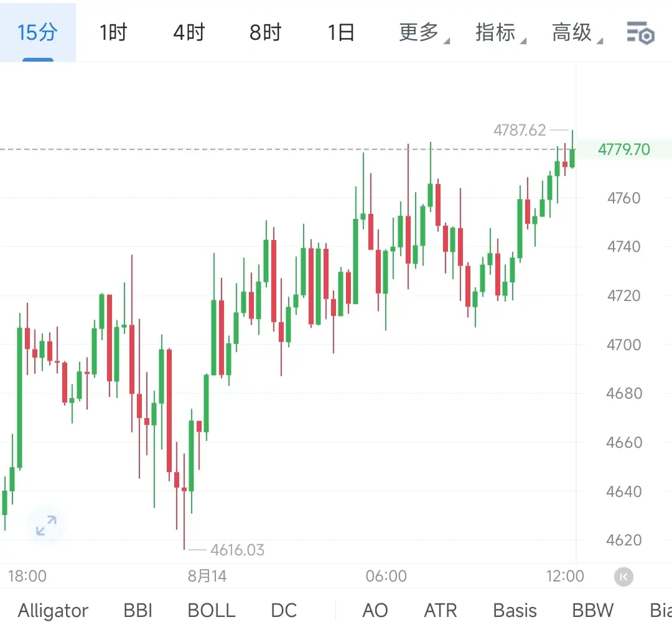The height and width of the screenshot is (640, 672).
Task: Open the 高级 advanced dropdown
Action: point(577,32)
